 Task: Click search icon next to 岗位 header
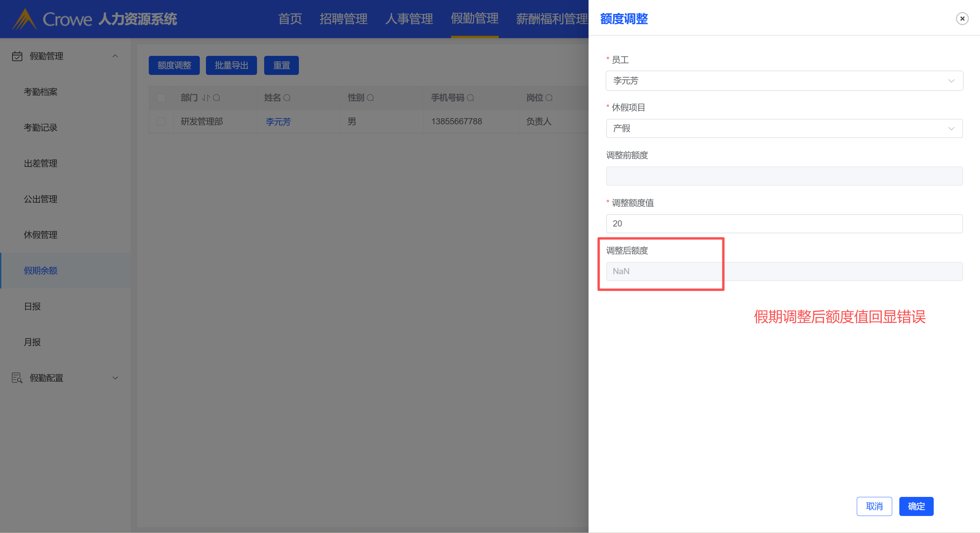pyautogui.click(x=549, y=98)
